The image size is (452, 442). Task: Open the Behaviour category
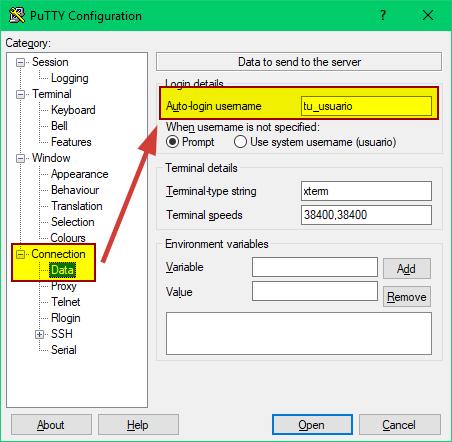click(x=75, y=190)
